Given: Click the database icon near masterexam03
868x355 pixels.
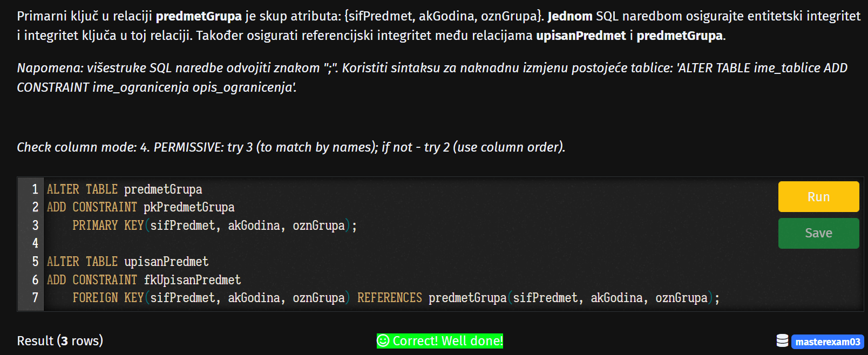Looking at the screenshot, I should pos(782,340).
